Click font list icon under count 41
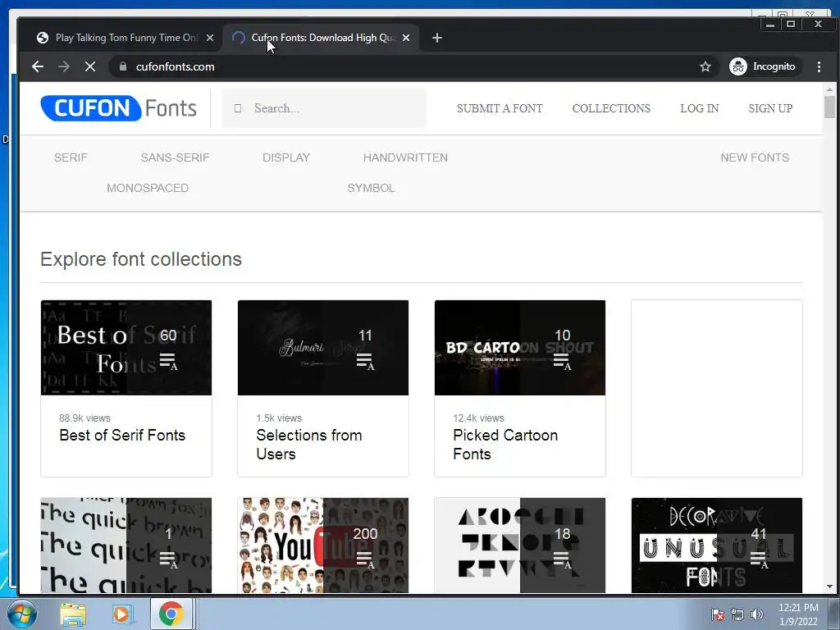The image size is (840, 630). point(759,559)
